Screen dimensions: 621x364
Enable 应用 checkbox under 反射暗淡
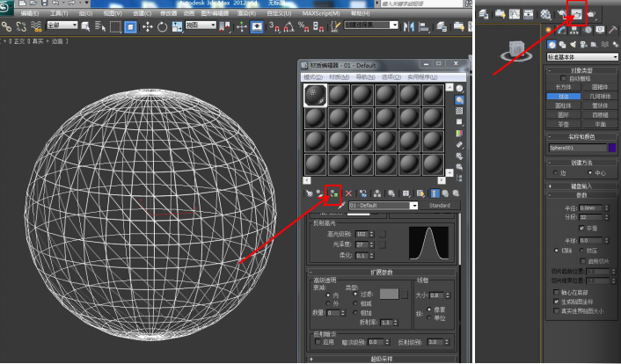pos(318,342)
